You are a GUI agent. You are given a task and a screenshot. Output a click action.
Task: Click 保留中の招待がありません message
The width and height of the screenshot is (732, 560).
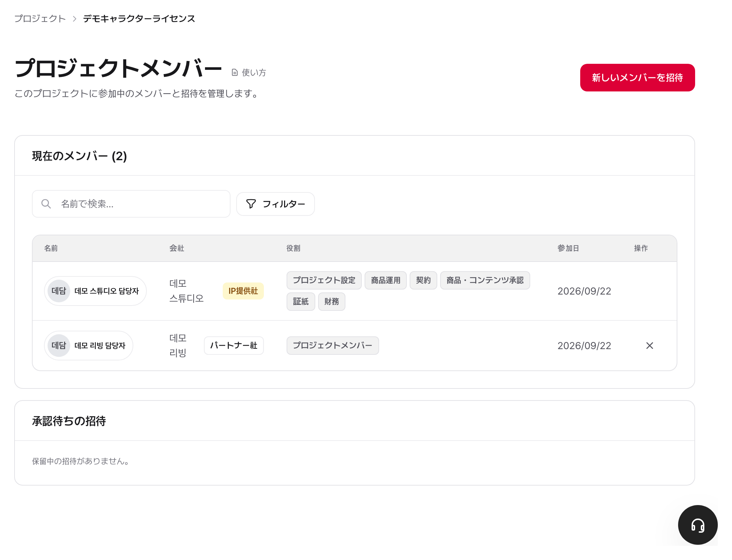coord(81,461)
